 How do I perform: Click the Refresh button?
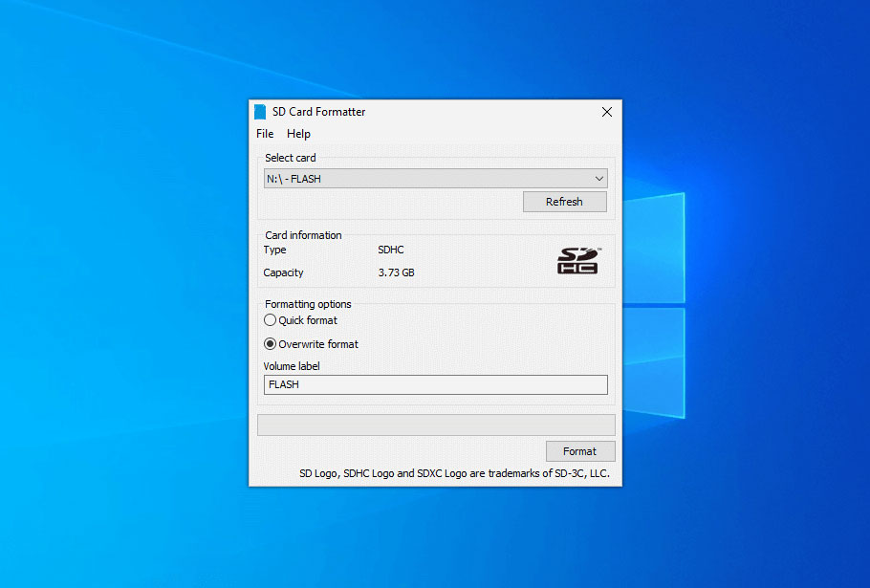[564, 202]
